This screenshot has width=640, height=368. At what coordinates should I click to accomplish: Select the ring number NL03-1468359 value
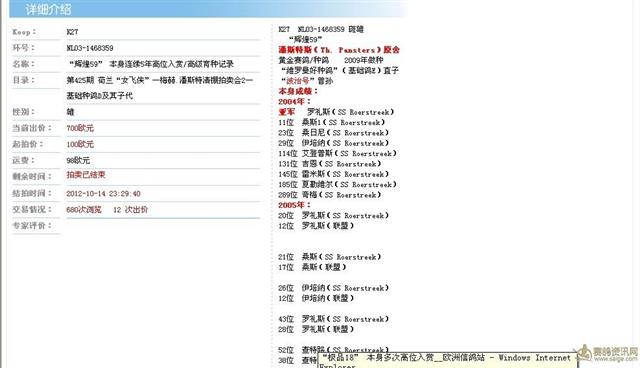coord(90,48)
